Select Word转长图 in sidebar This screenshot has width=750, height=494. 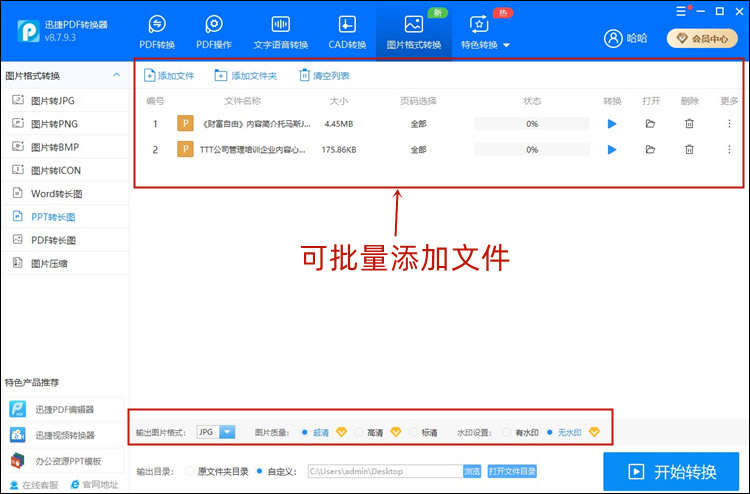[x=65, y=194]
